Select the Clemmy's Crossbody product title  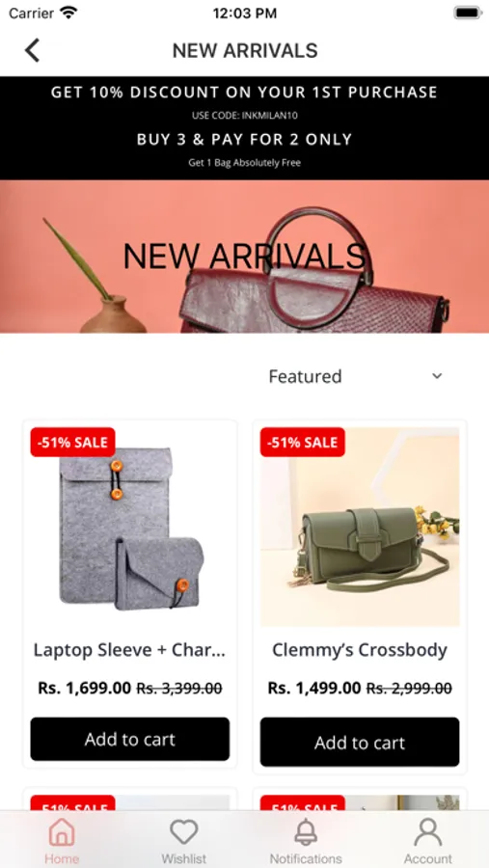[360, 650]
